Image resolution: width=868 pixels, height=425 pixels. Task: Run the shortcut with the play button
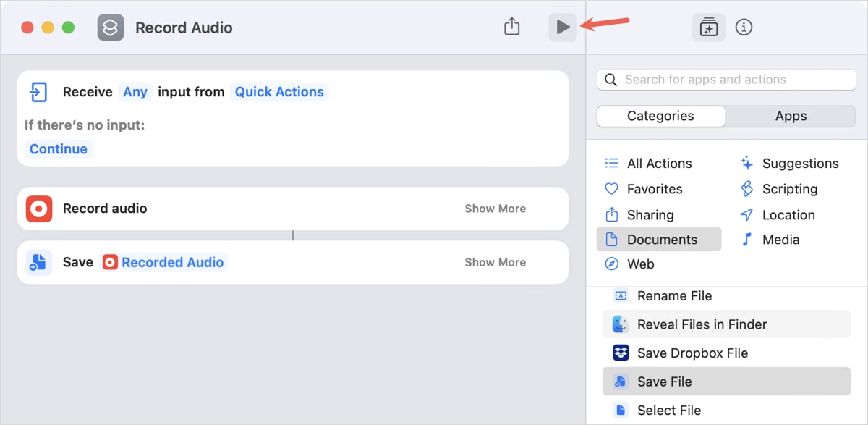[x=562, y=27]
